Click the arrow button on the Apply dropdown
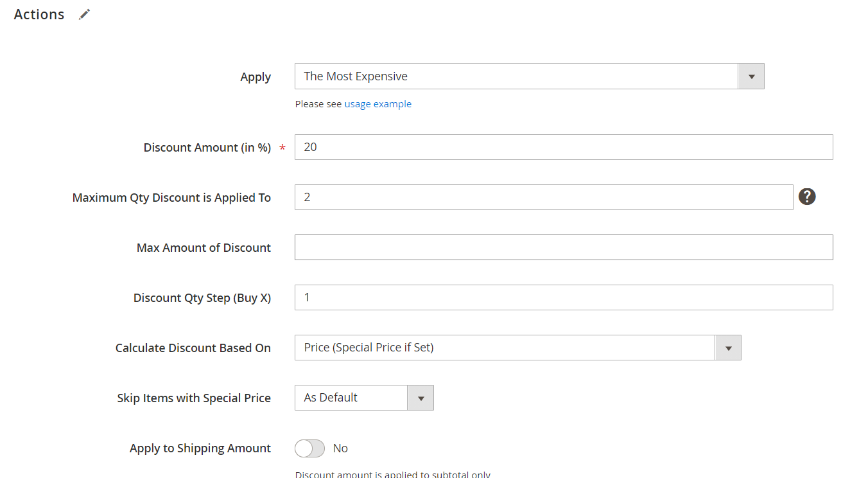 pos(751,76)
